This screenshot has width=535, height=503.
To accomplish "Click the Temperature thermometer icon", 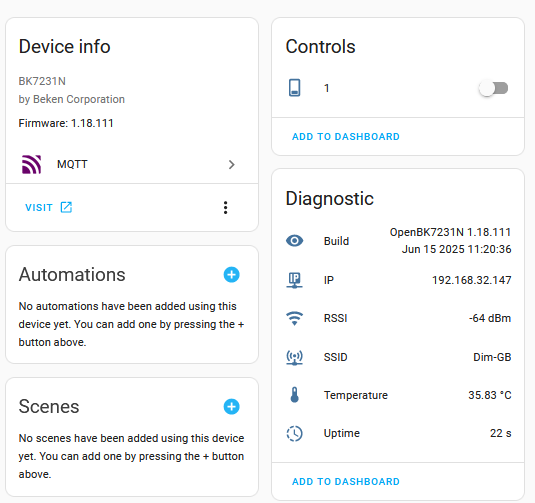I will [294, 395].
